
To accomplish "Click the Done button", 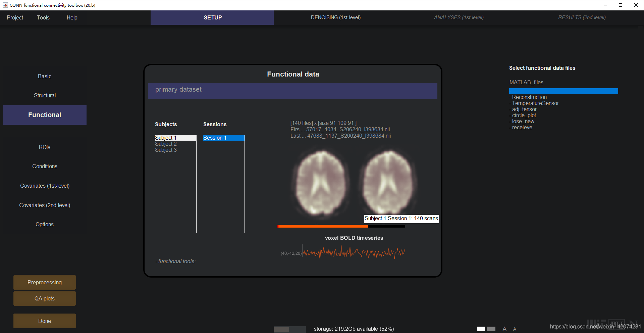I will click(45, 321).
